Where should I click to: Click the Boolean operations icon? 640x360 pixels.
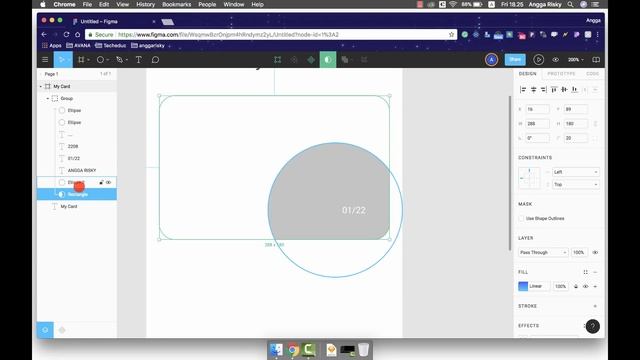345,60
